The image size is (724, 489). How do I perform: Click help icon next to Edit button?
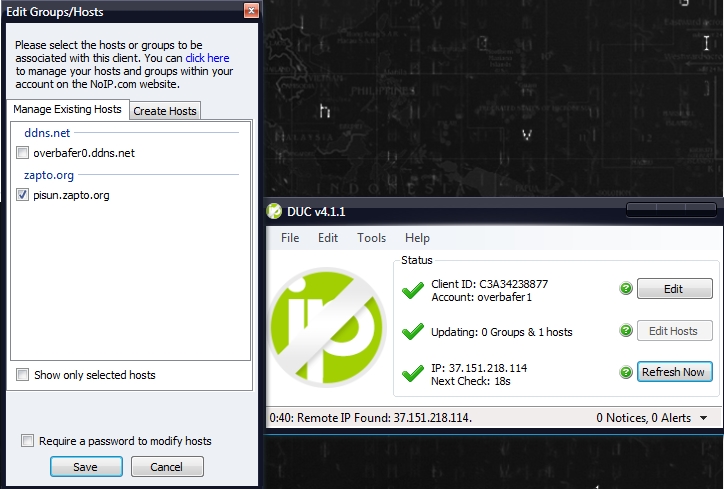(626, 289)
